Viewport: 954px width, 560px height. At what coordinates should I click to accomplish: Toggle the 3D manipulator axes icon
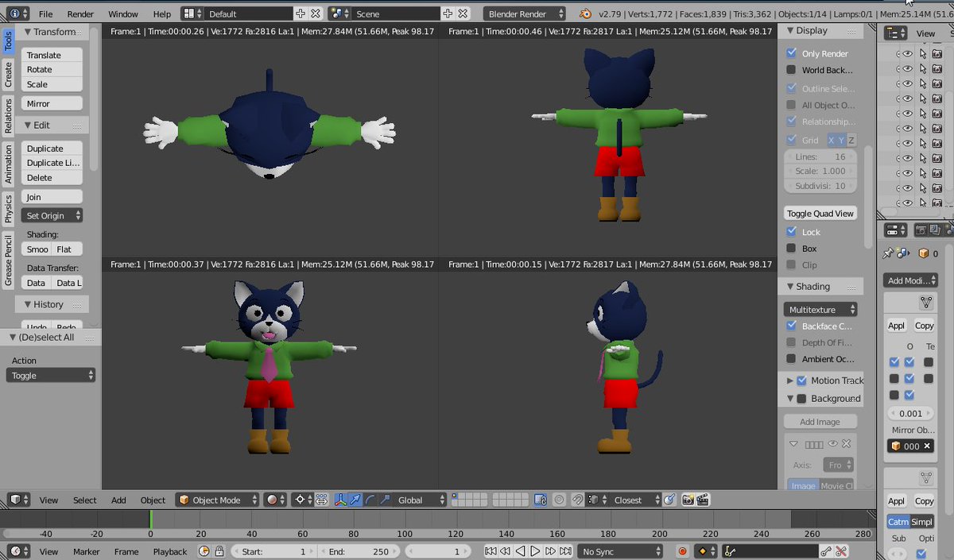(x=340, y=500)
